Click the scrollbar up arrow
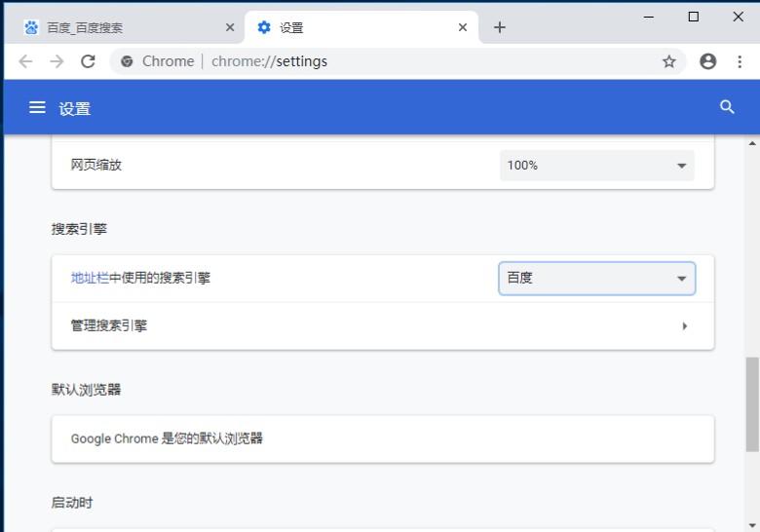The height and width of the screenshot is (532, 760). (752, 143)
